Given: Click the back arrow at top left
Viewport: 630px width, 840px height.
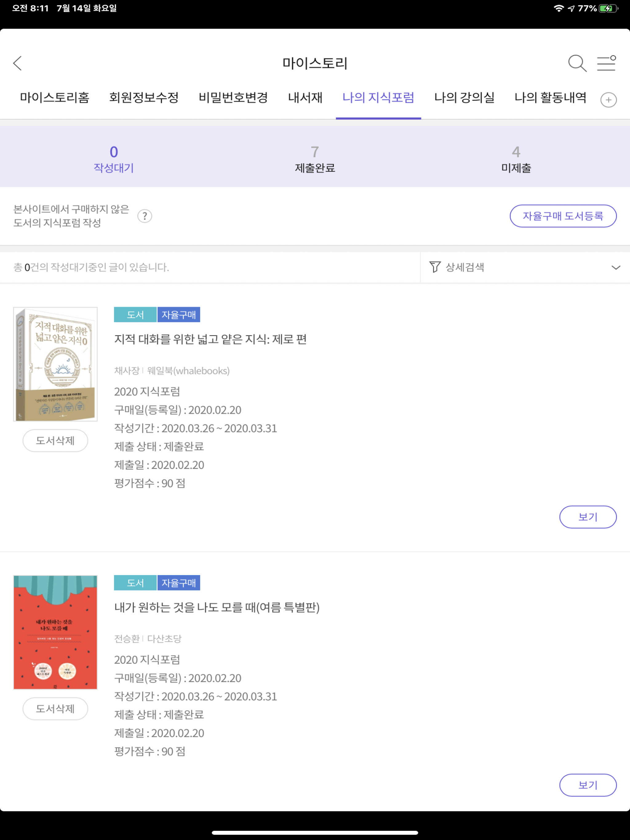Looking at the screenshot, I should (x=18, y=64).
